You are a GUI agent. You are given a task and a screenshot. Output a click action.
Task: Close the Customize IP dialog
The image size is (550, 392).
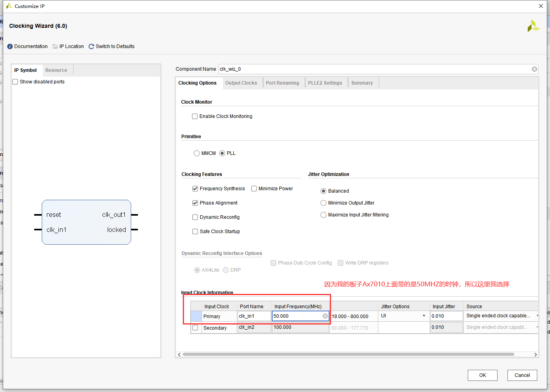[541, 6]
